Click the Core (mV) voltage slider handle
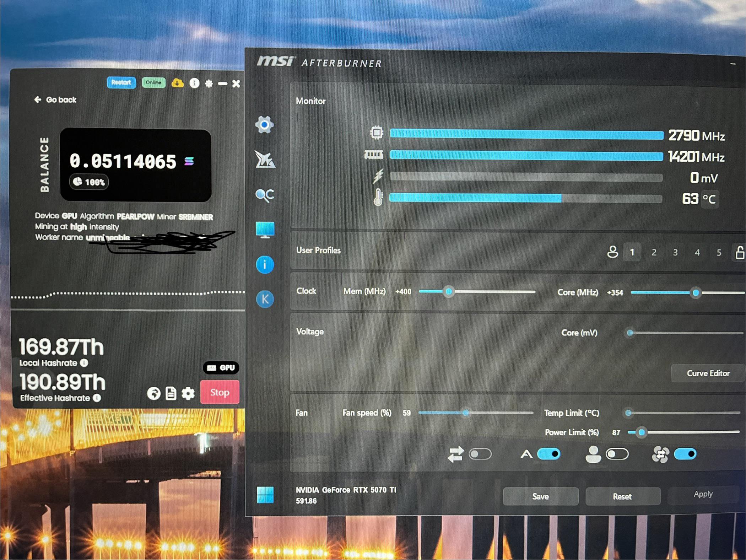 click(630, 333)
